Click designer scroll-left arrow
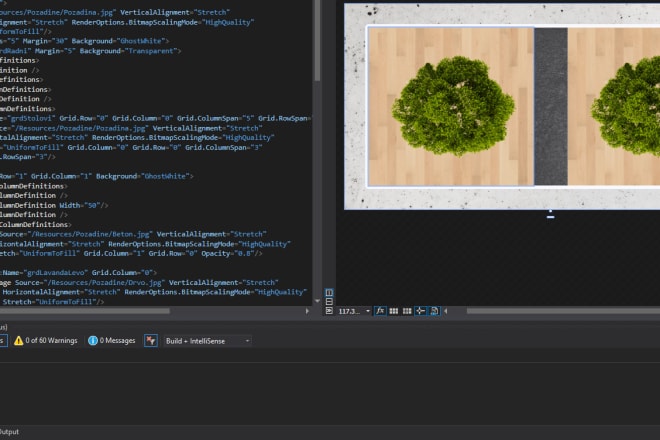This screenshot has height=440, width=660. pos(446,311)
